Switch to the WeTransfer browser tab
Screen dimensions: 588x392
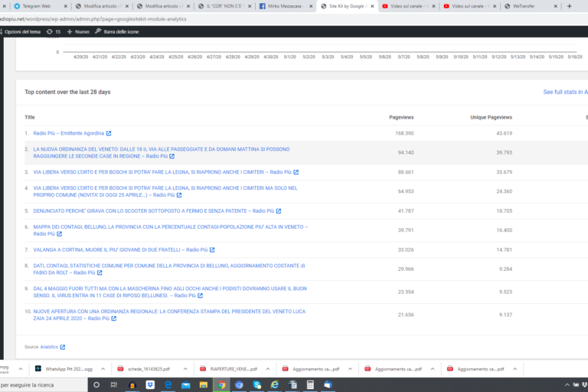[528, 6]
